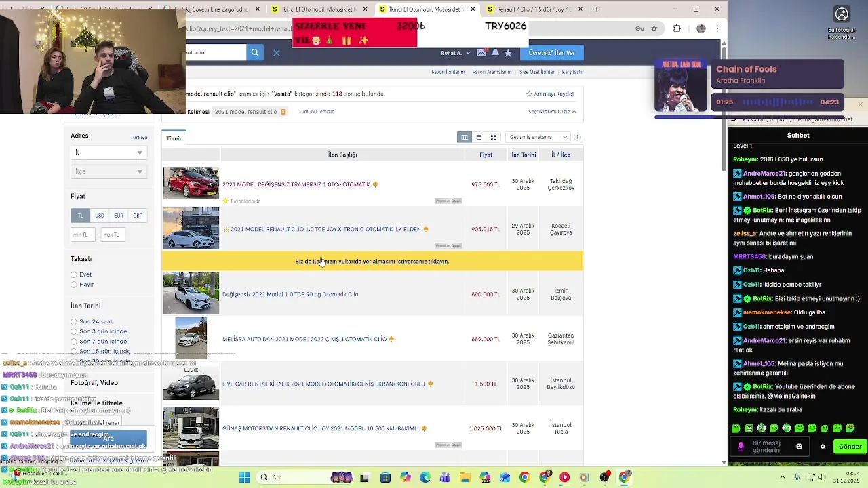Open 'Favori İlanlarım' menu link

pyautogui.click(x=448, y=72)
